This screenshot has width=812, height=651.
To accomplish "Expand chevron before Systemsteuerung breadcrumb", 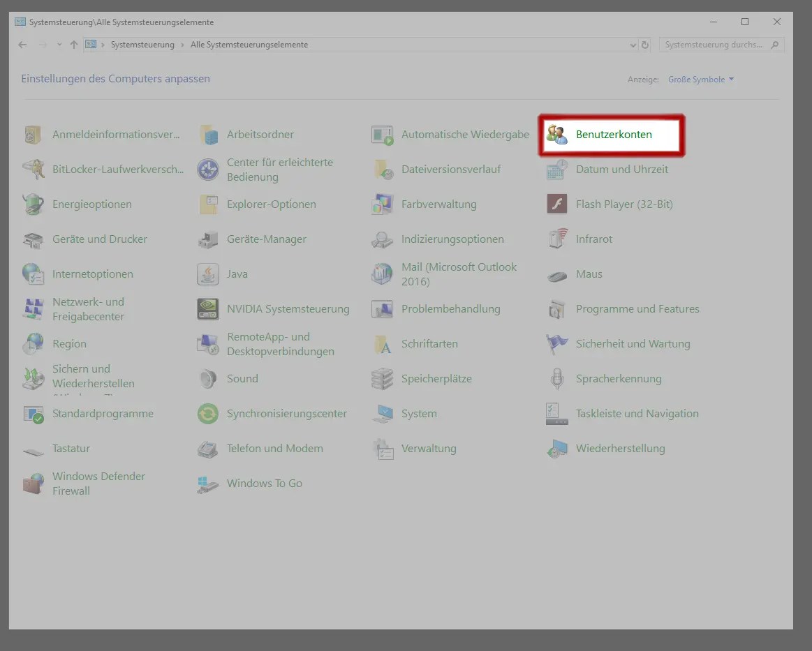I will (103, 45).
